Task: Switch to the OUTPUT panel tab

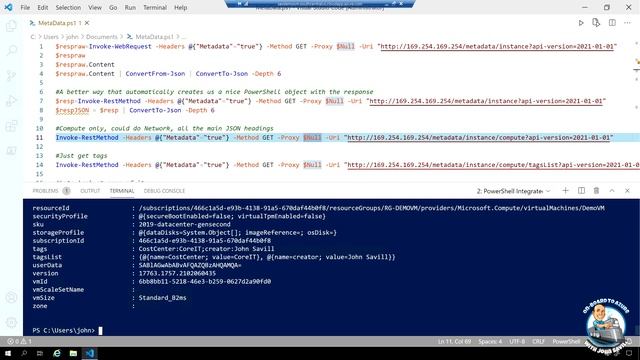Action: point(90,191)
